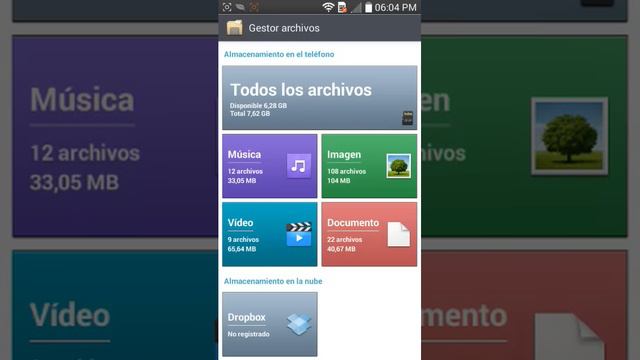This screenshot has width=640, height=360.
Task: Tap the Almacenamiento en el teléfono header
Action: pos(279,54)
